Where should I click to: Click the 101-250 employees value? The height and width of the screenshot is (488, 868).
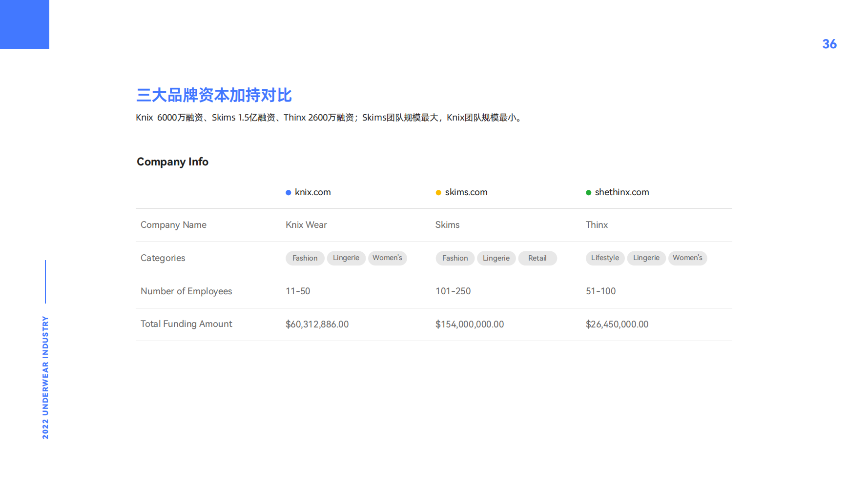coord(453,291)
